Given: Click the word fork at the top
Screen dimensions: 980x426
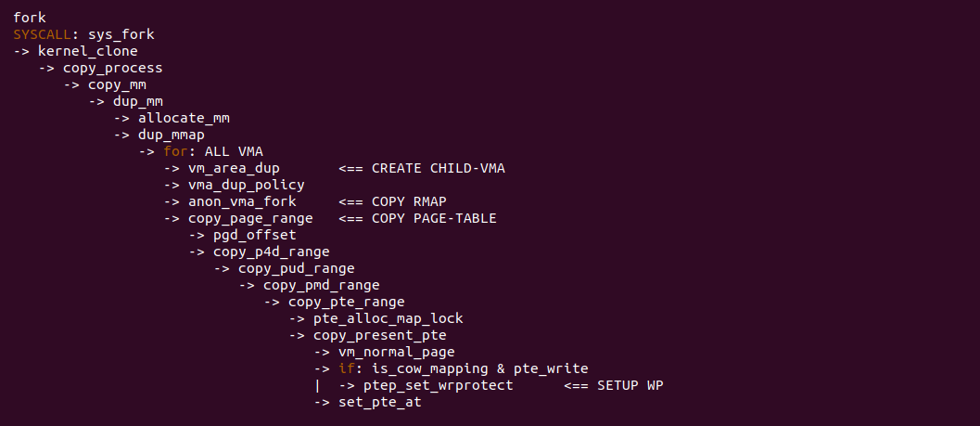Looking at the screenshot, I should click(x=30, y=18).
